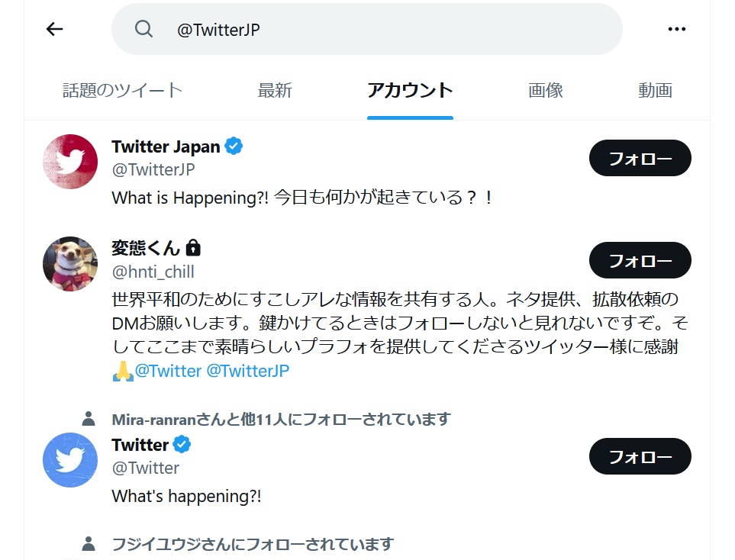Follow the Twitter Japan account
735x560 pixels.
640,158
